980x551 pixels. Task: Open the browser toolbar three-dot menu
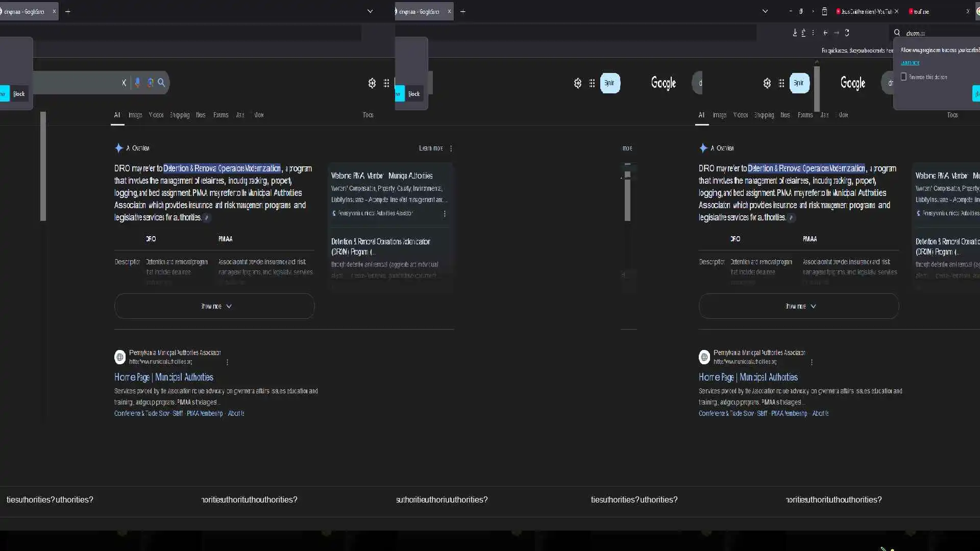pyautogui.click(x=813, y=33)
